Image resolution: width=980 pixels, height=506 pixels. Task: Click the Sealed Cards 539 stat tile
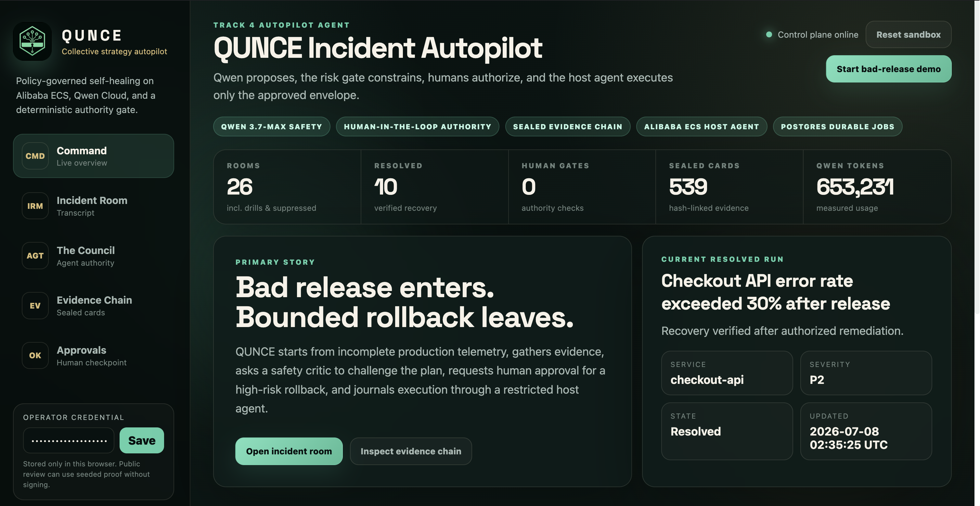point(729,187)
